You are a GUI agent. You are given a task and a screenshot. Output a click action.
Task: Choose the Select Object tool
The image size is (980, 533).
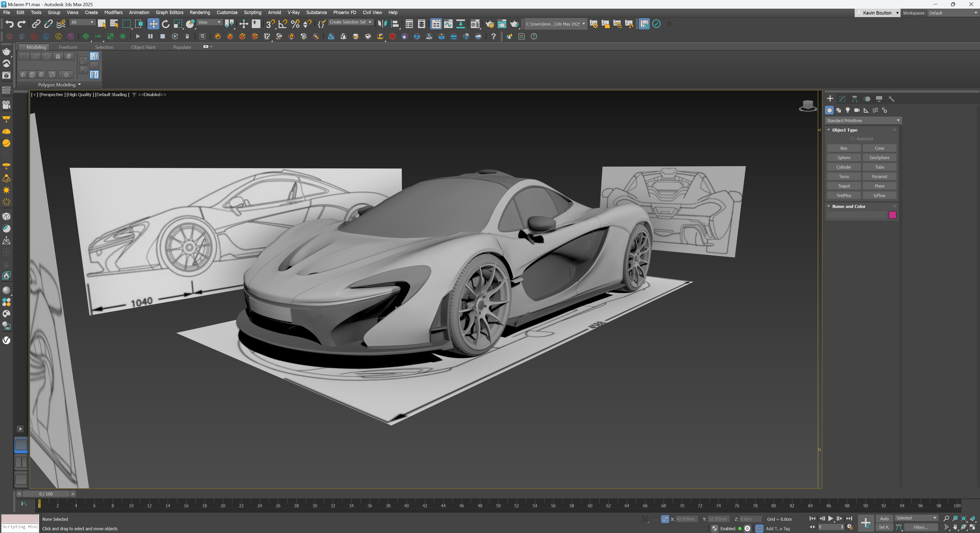pos(102,24)
